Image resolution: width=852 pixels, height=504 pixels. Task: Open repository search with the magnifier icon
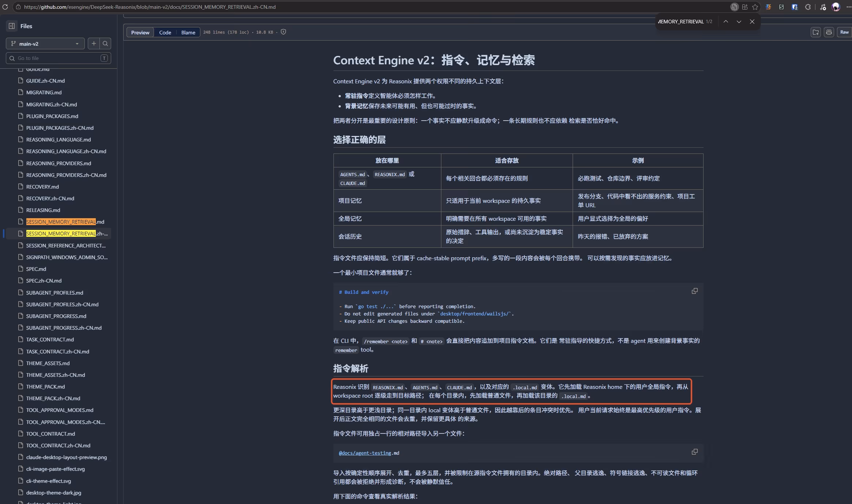[105, 43]
